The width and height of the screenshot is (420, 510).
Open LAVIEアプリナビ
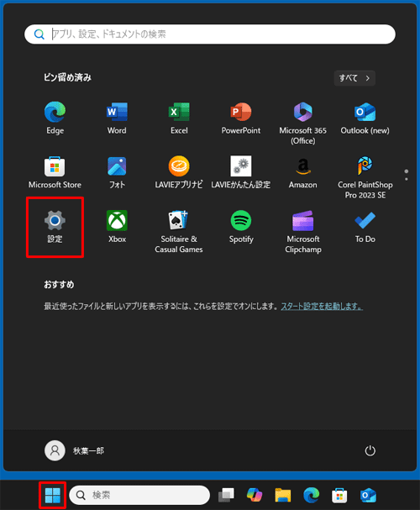[179, 172]
